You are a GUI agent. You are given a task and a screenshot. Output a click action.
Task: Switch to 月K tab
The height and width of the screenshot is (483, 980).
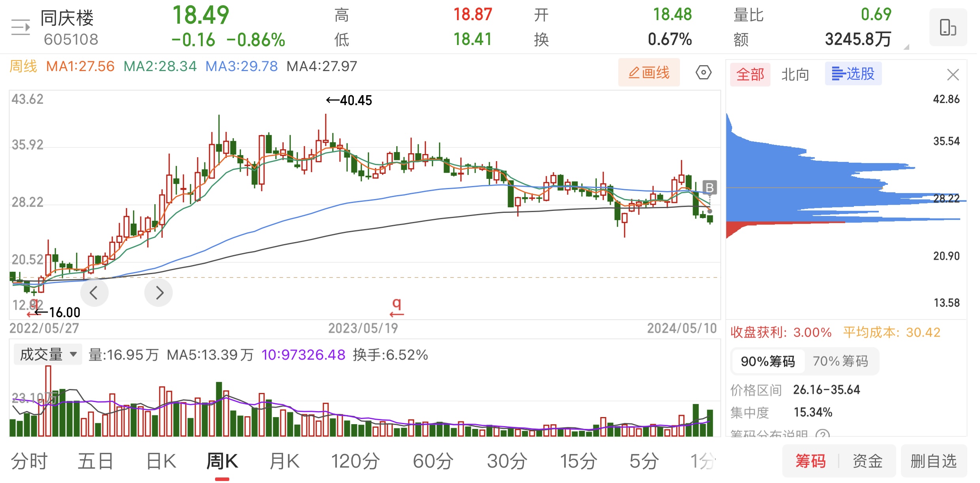point(284,461)
